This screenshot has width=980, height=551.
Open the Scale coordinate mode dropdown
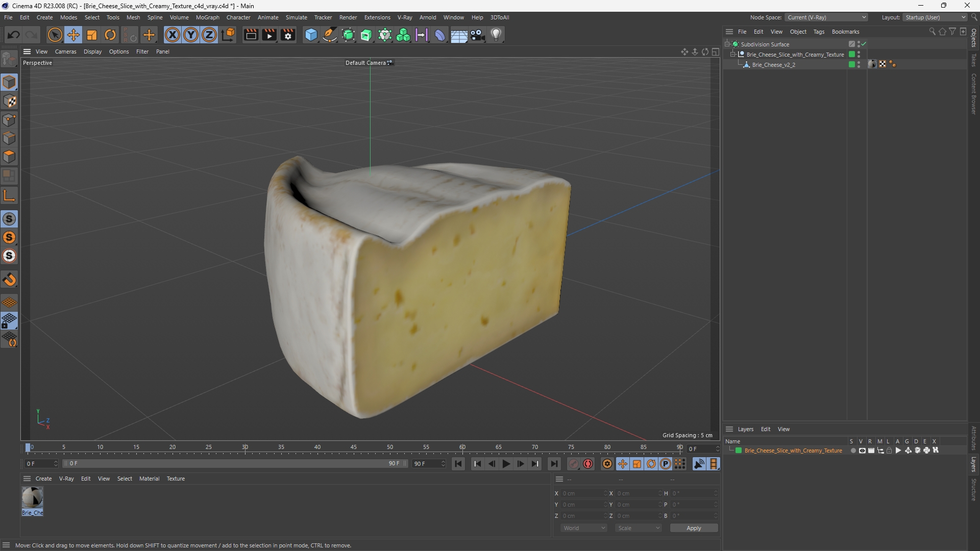click(x=639, y=528)
